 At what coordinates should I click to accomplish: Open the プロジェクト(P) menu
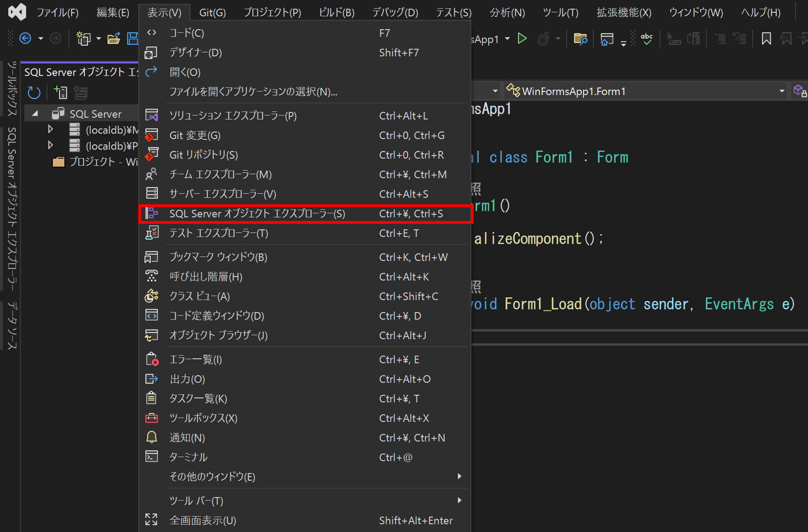point(272,12)
